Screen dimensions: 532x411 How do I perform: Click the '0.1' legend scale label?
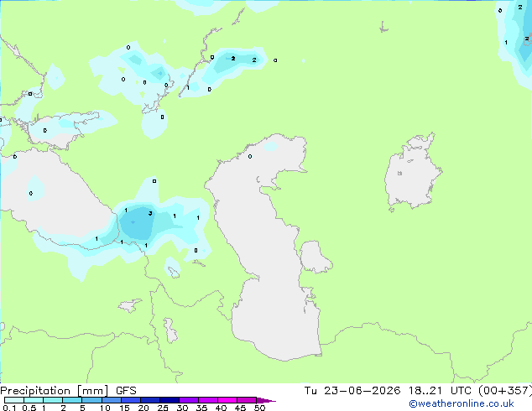click(9, 408)
